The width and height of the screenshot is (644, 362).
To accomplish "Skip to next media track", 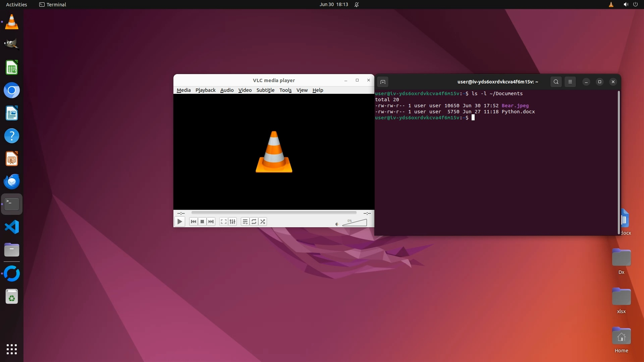I will (x=211, y=222).
